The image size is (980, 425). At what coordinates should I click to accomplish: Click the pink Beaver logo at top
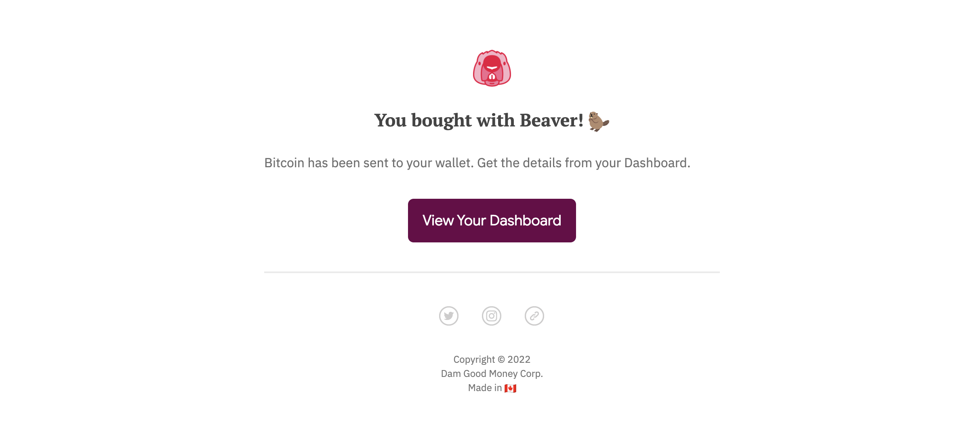[x=492, y=68]
